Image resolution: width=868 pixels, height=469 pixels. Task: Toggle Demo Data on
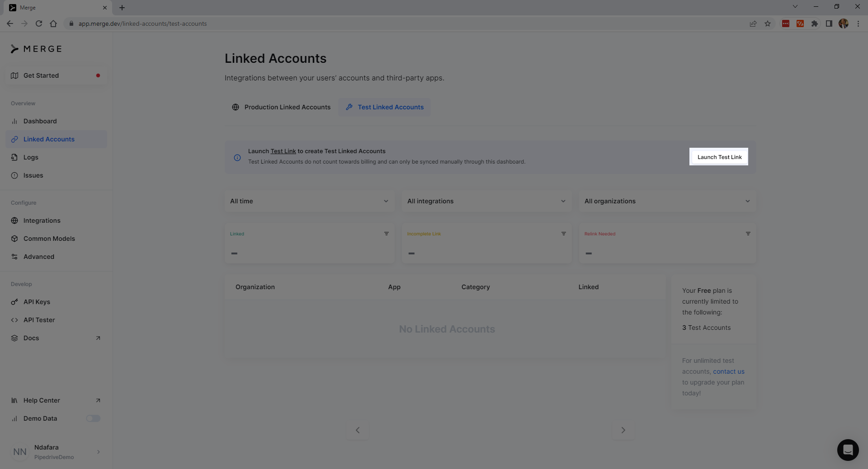93,418
